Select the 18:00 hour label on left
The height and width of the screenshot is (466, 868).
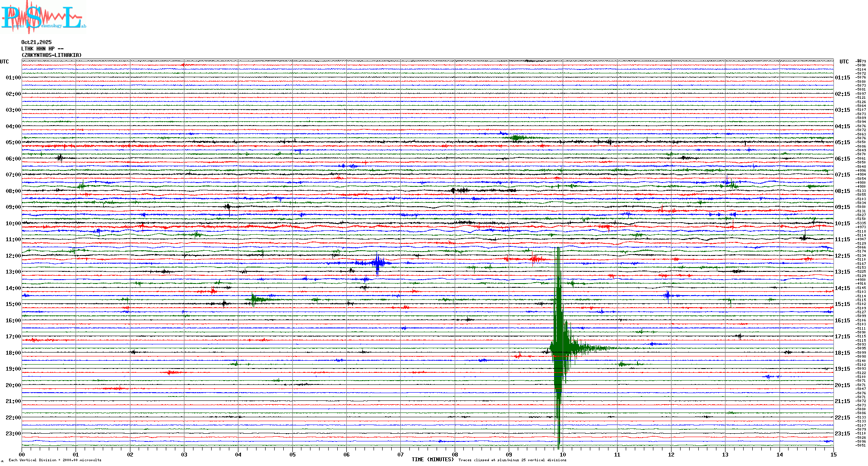pos(13,353)
